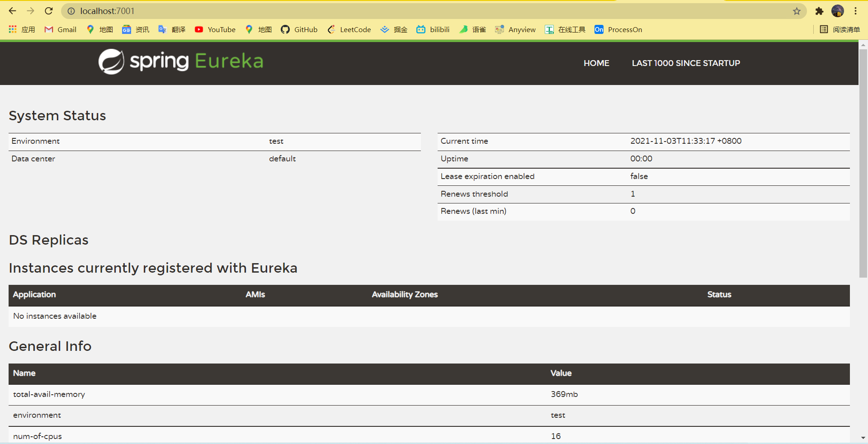This screenshot has height=444, width=868.
Task: Click the AMIs column header
Action: pyautogui.click(x=255, y=294)
